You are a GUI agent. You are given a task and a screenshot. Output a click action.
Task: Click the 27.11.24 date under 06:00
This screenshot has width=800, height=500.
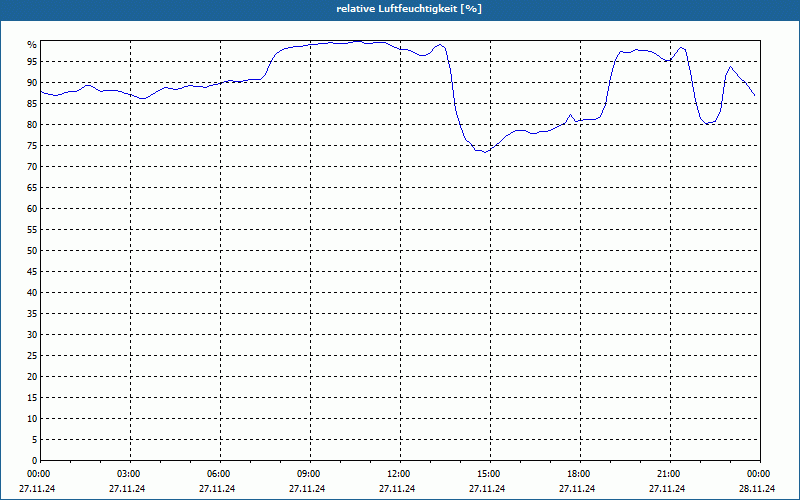pyautogui.click(x=217, y=489)
